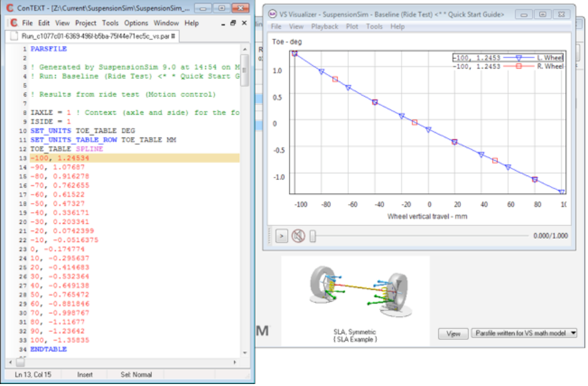Open the View menu in ConTEXT
Screen dimensions: 588x386
pyautogui.click(x=62, y=23)
